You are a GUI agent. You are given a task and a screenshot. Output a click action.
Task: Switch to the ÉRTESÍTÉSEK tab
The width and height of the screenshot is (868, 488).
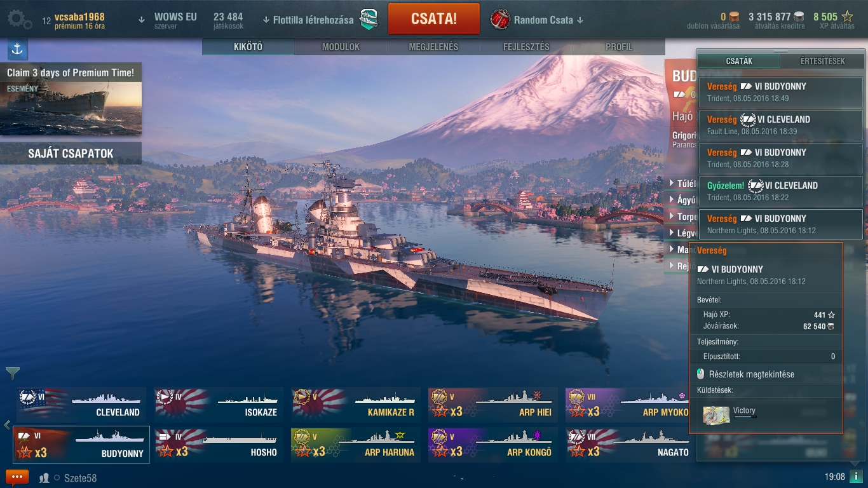(822, 61)
